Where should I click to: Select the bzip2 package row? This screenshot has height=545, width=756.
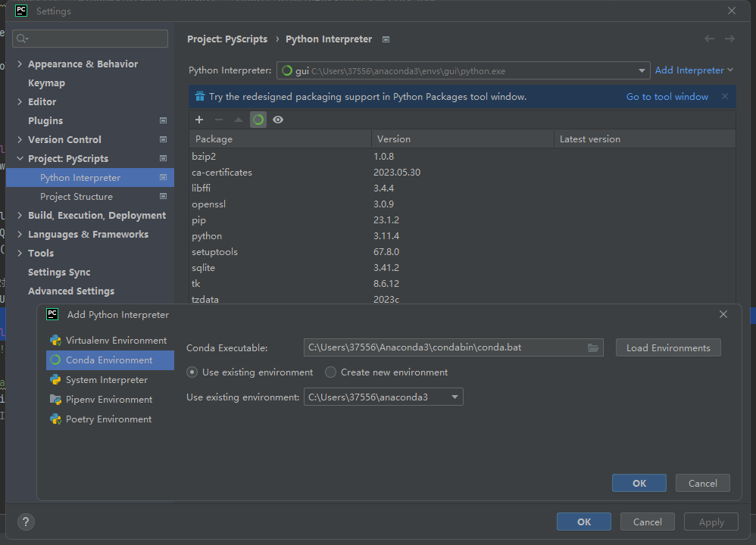(462, 156)
